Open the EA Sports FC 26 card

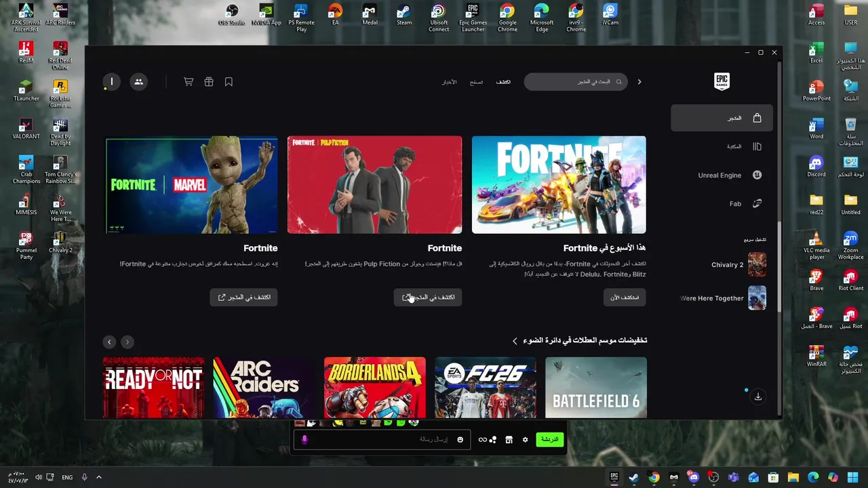point(486,388)
